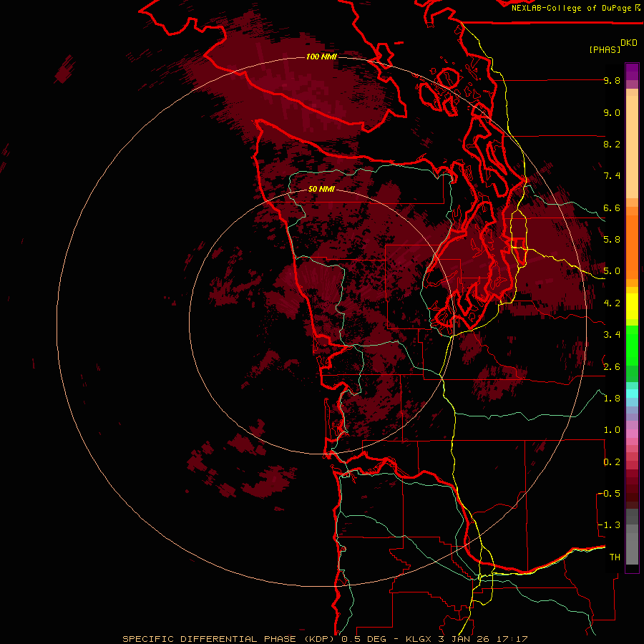Select the 6.6 scale value

[612, 208]
